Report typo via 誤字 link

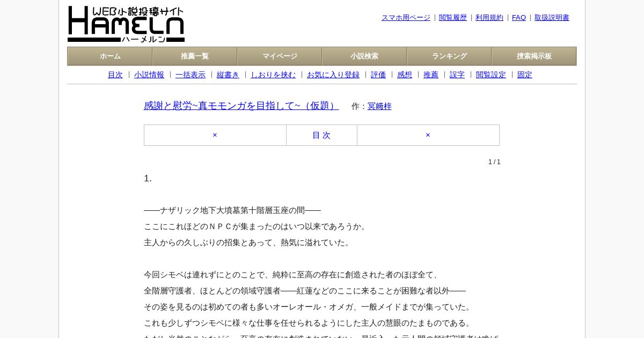tap(457, 75)
